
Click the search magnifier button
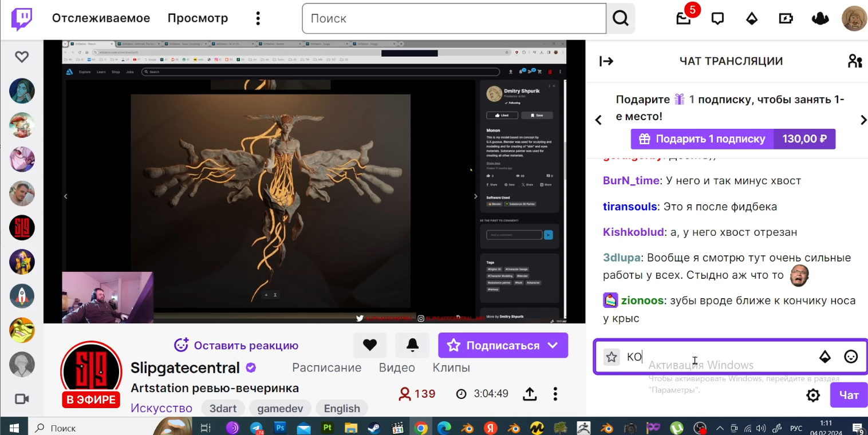pyautogui.click(x=621, y=18)
